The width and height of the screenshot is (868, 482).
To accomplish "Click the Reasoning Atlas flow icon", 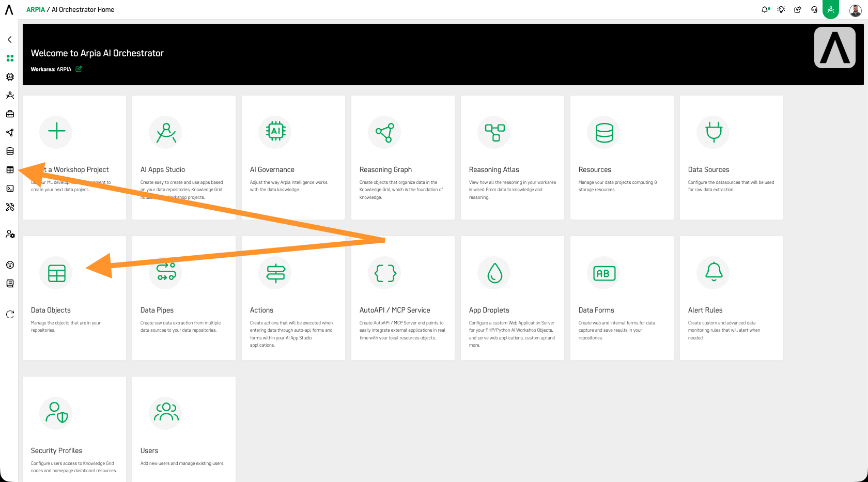I will point(494,132).
